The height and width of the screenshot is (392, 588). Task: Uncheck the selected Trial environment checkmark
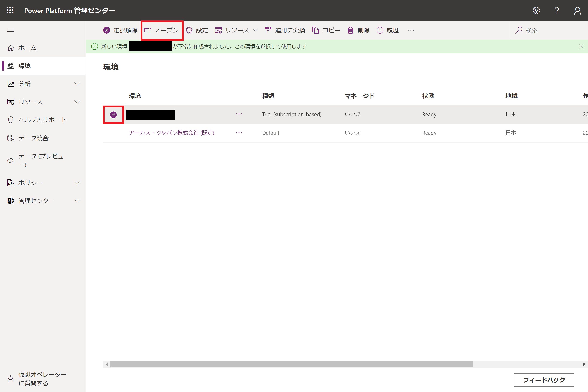113,115
